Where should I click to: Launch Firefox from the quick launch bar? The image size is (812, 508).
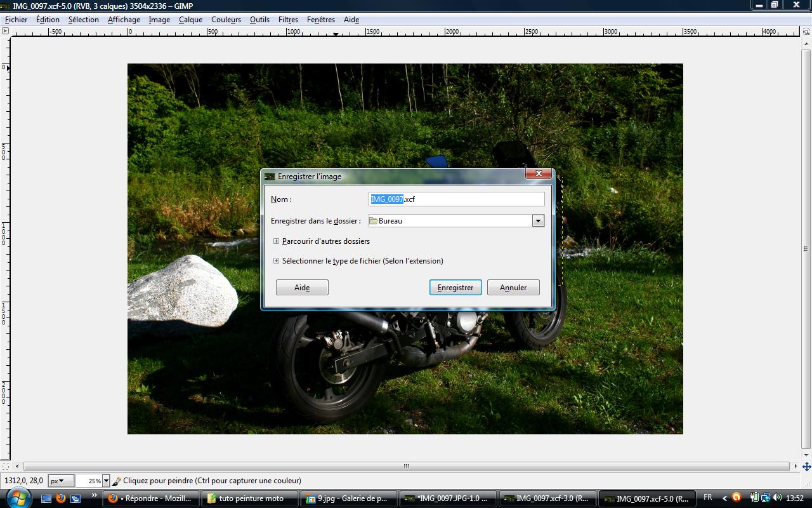click(61, 498)
